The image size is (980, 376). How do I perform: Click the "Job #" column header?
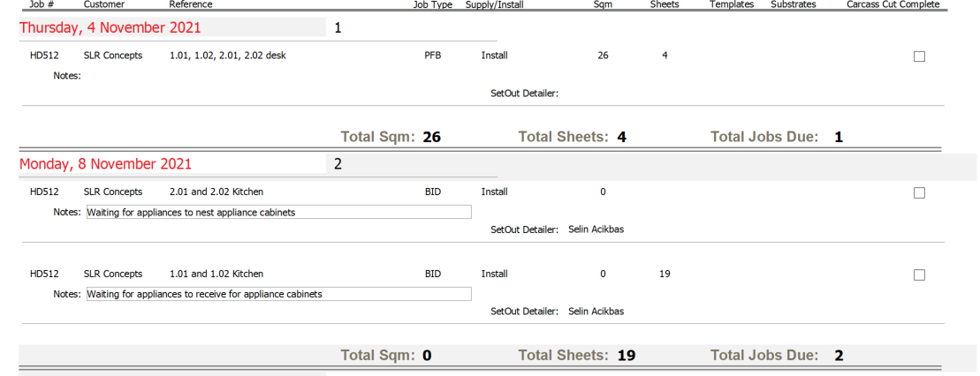[42, 4]
